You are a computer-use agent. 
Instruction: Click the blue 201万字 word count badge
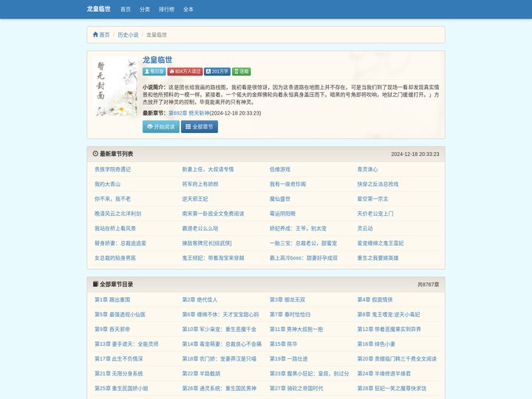(x=217, y=71)
